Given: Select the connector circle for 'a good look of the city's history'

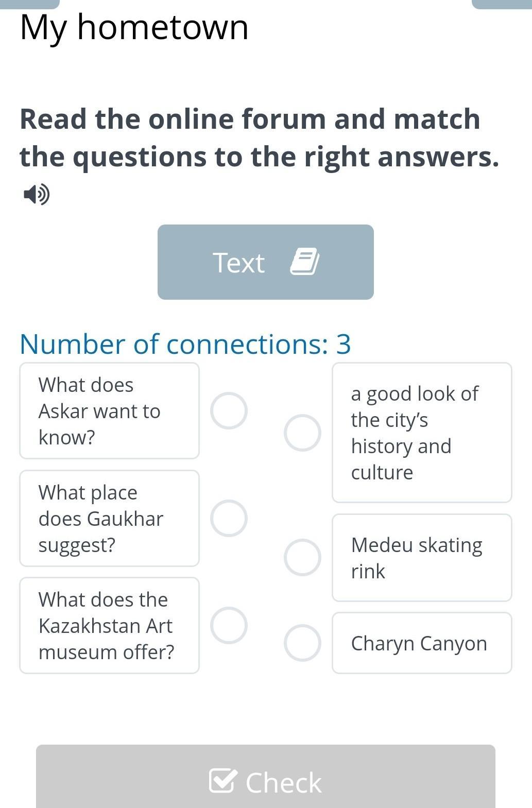Looking at the screenshot, I should point(302,433).
